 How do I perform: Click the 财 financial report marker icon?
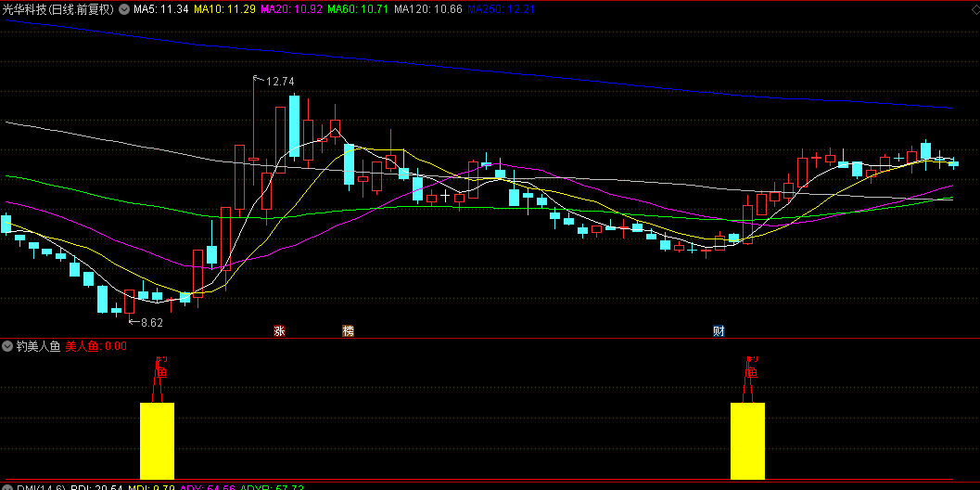pyautogui.click(x=719, y=331)
